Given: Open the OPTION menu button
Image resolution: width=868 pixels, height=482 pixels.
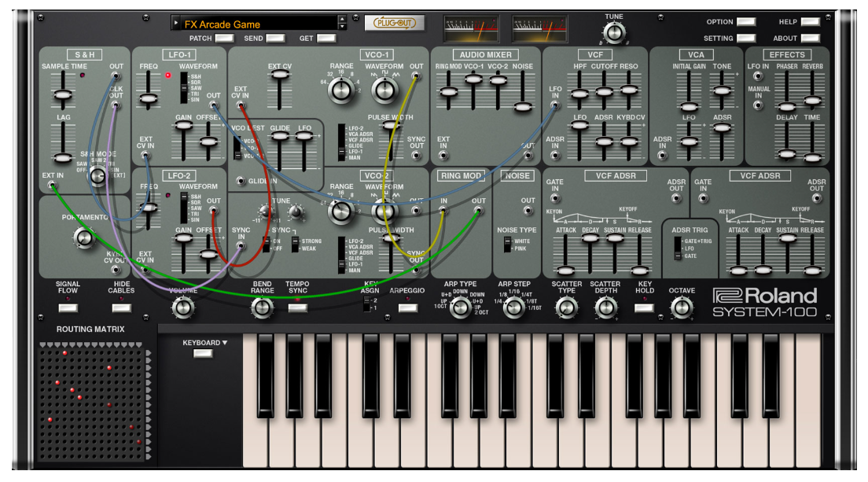Looking at the screenshot, I should (x=745, y=21).
